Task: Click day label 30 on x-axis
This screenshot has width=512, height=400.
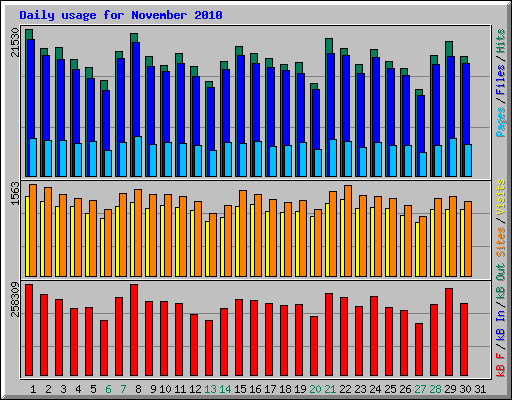Action: click(x=465, y=389)
